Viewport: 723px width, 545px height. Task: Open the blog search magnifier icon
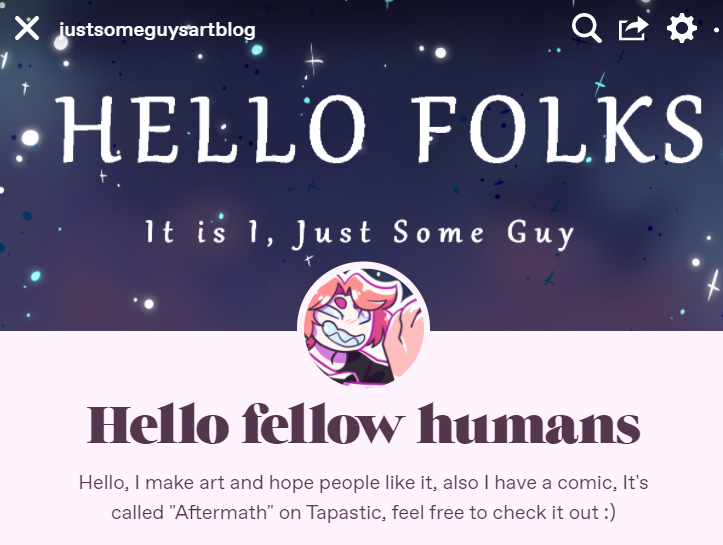587,28
